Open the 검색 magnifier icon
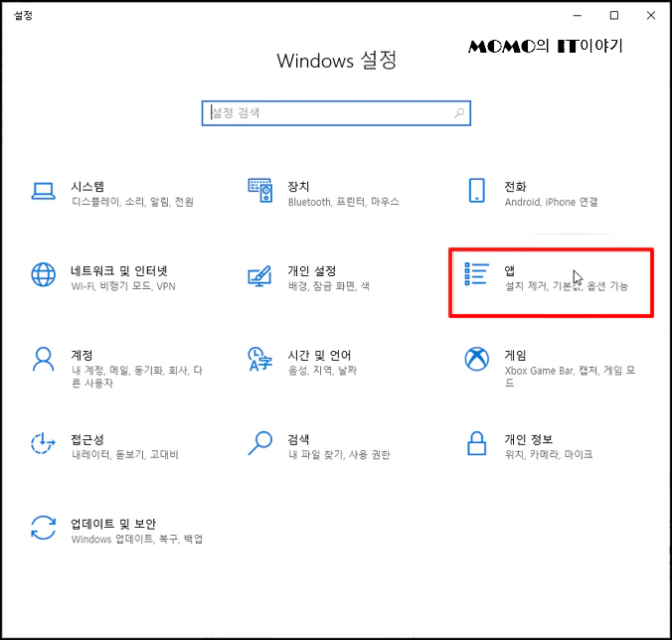 pos(260,443)
